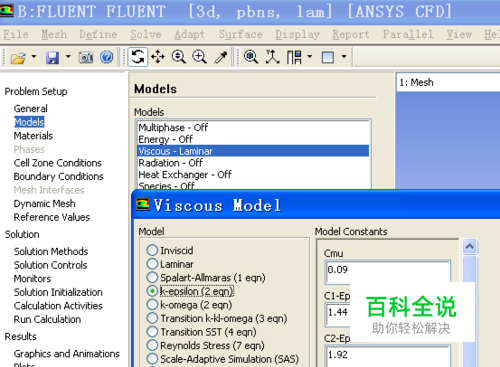The image size is (500, 367).
Task: Click the window layout arrangement icon
Action: 294,57
